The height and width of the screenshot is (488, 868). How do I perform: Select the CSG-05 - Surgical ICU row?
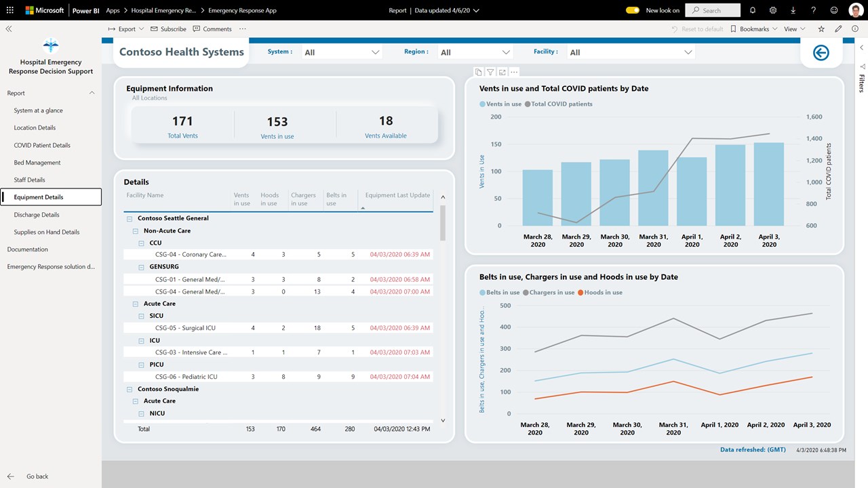click(278, 328)
